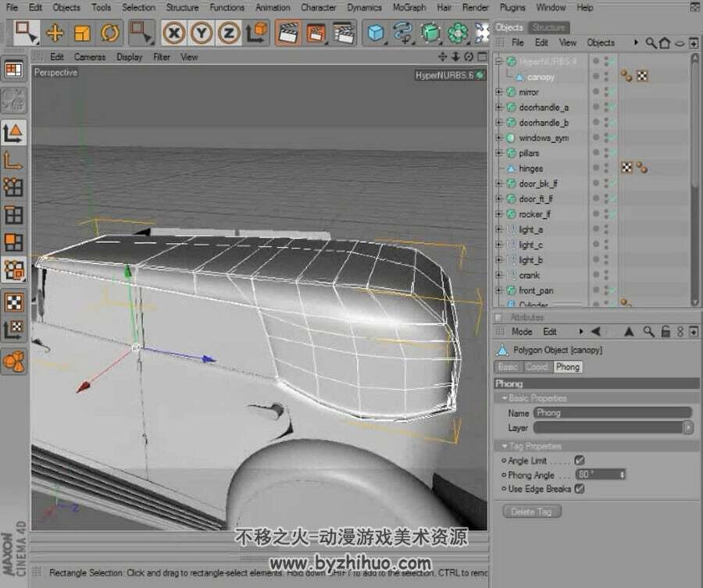Add a Cube primitive object
This screenshot has height=588, width=703.
pyautogui.click(x=376, y=33)
